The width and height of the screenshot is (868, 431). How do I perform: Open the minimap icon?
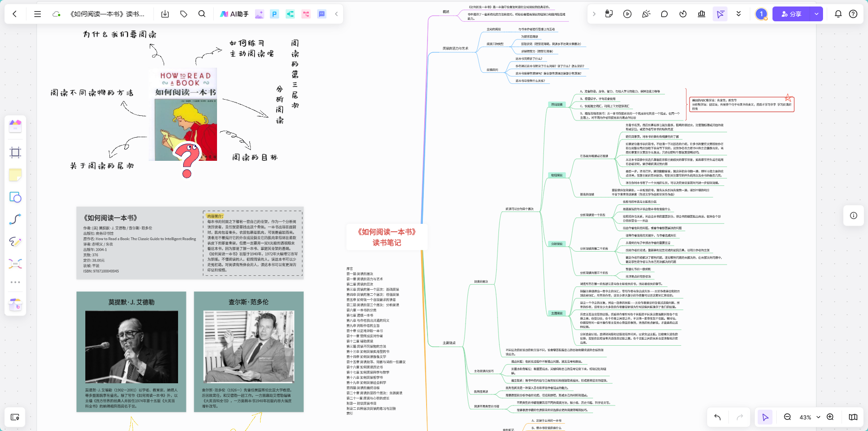853,417
